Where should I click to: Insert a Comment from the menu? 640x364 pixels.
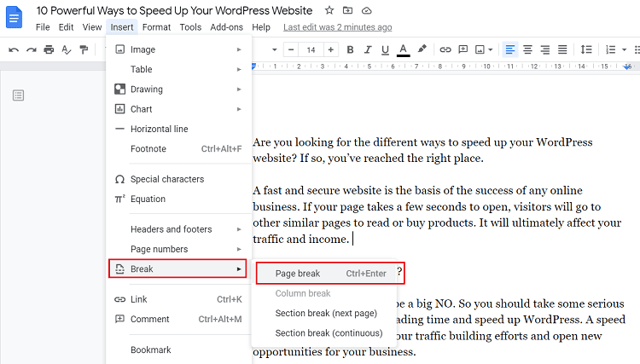(x=179, y=319)
